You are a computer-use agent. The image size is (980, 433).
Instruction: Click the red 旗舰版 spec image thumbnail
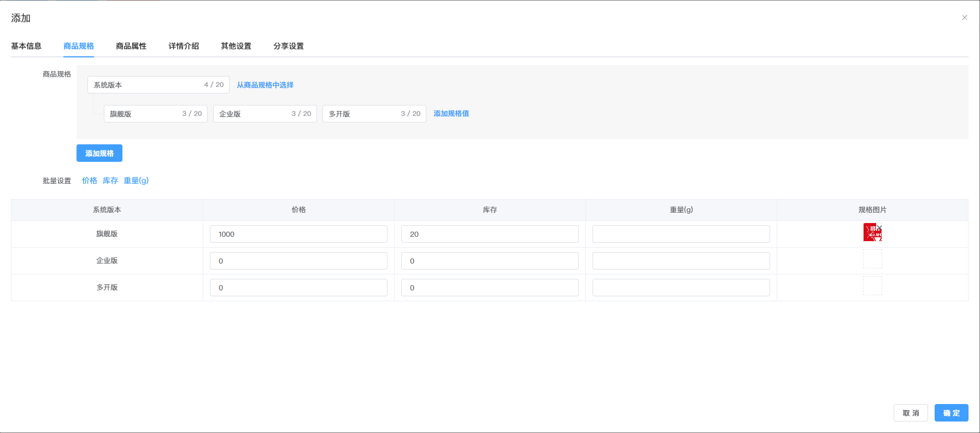click(x=871, y=234)
